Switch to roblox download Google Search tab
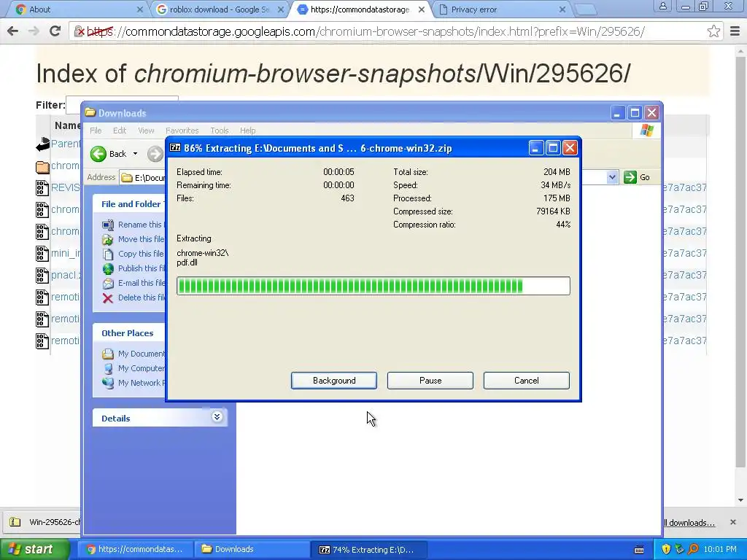Screen dimensions: 747x560 219,9
